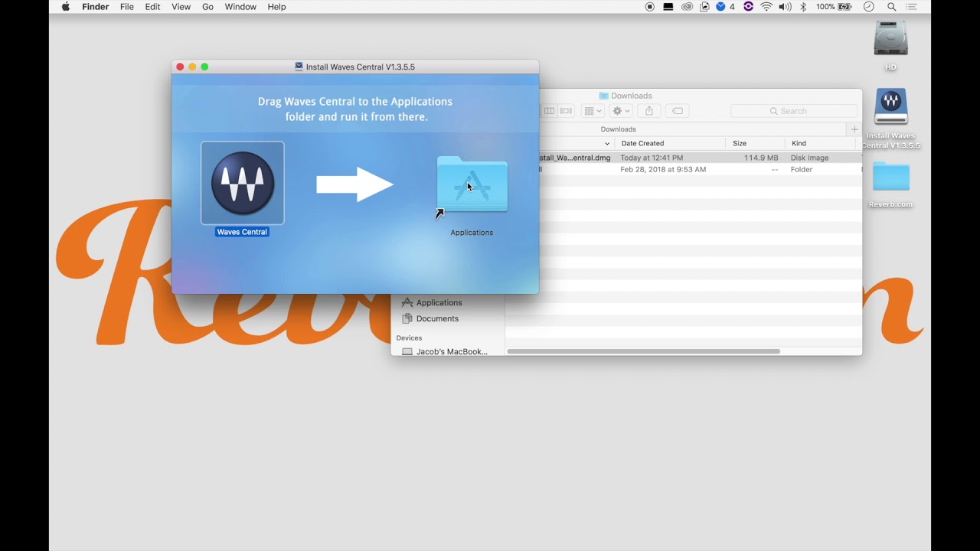Minimize the Install Waves Central window
The width and height of the screenshot is (980, 551).
[192, 67]
